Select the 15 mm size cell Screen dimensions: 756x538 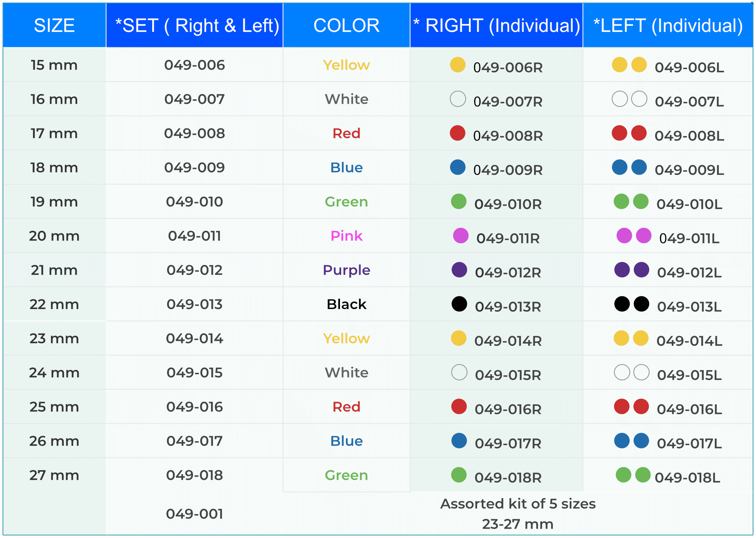pos(54,65)
